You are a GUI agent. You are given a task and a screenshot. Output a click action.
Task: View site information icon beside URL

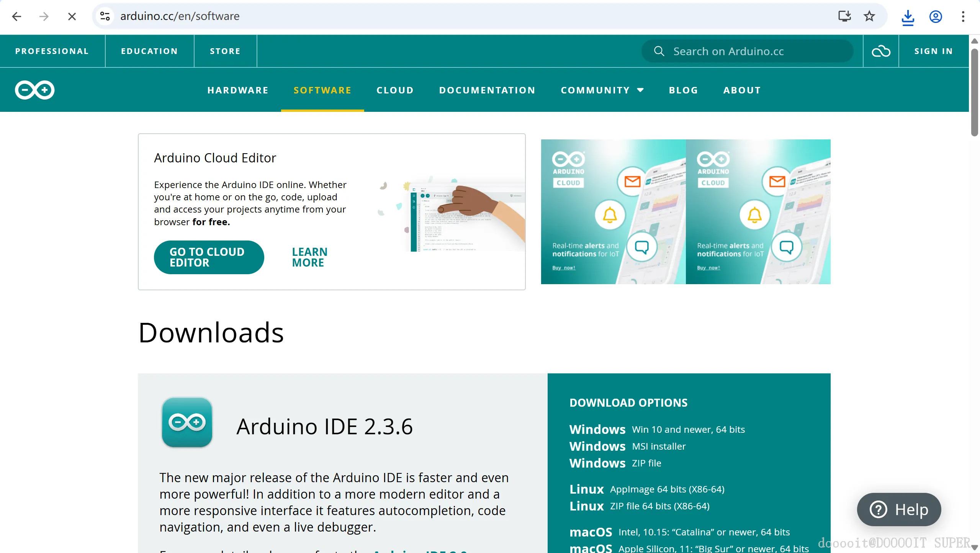(x=105, y=16)
